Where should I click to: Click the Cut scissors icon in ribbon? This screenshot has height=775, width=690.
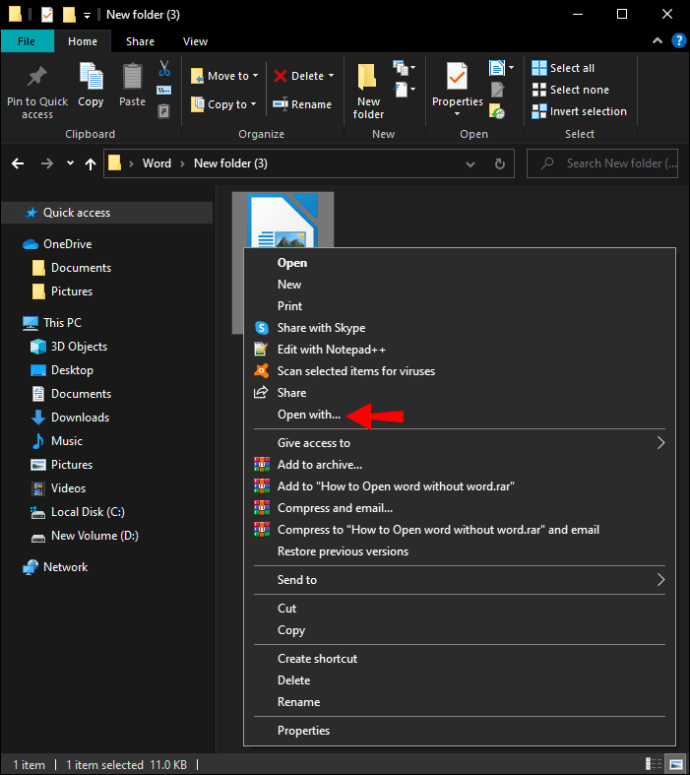pyautogui.click(x=164, y=68)
